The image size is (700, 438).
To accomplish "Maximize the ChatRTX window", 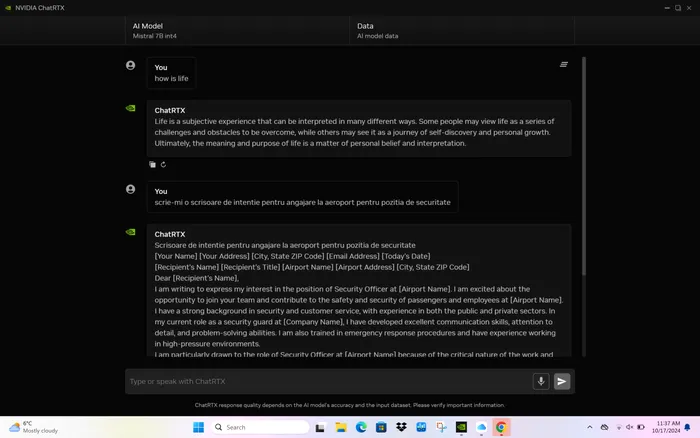I will click(x=678, y=8).
